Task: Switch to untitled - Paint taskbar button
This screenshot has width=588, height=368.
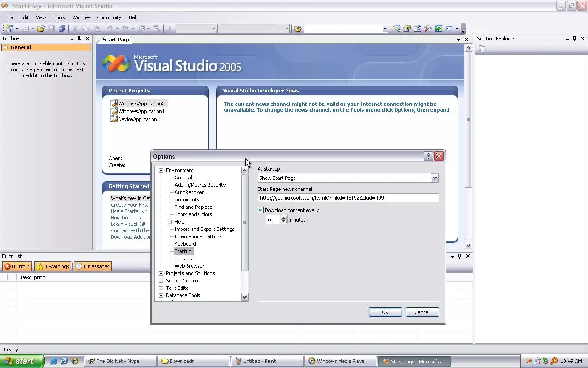Action: point(267,361)
